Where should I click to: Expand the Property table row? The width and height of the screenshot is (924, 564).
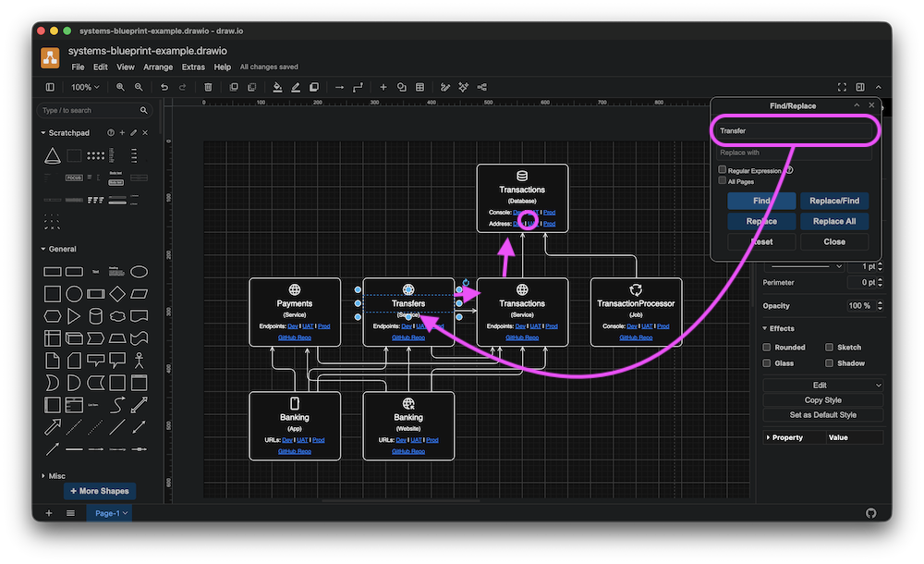click(768, 437)
